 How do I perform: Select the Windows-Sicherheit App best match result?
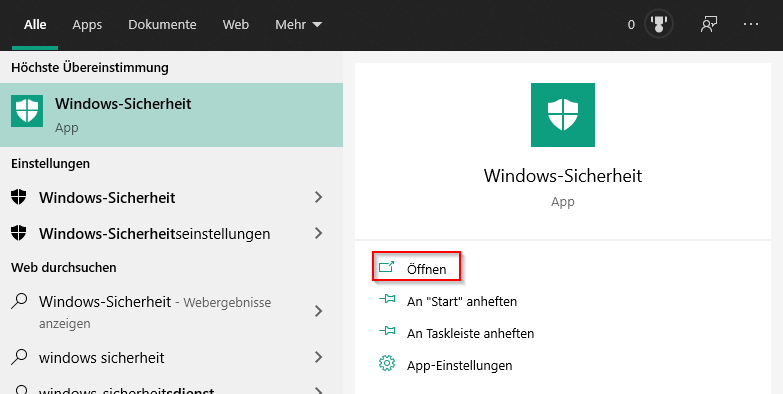coord(171,115)
